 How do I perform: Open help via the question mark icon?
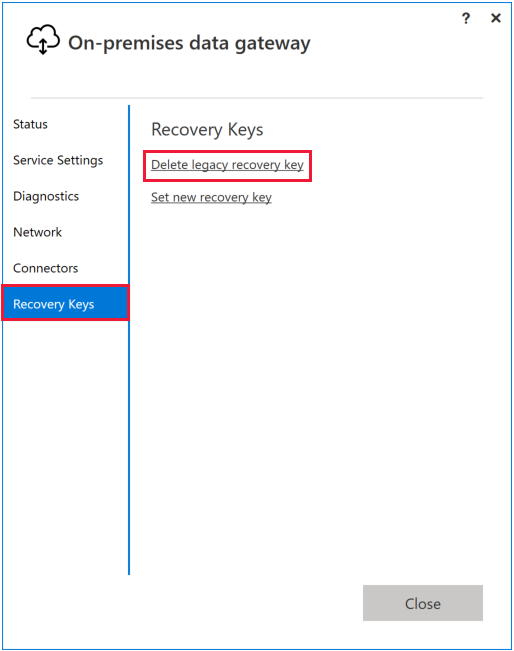click(466, 18)
